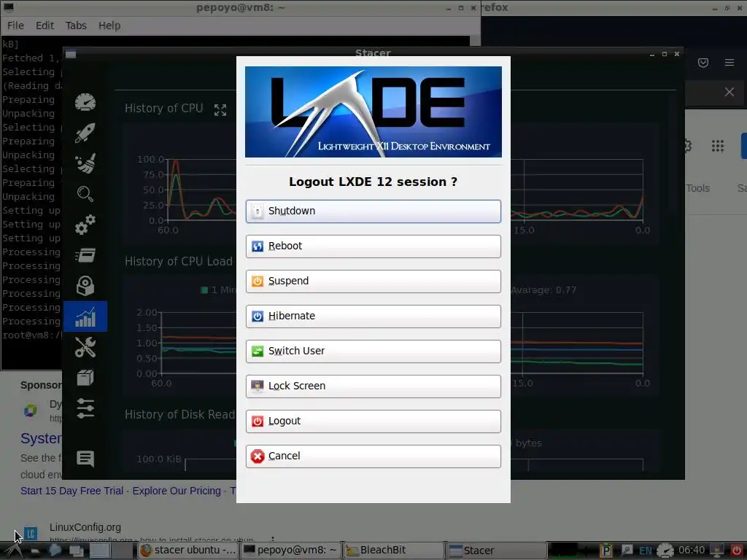The width and height of the screenshot is (747, 560).
Task: Open Stacer Feedback chat icon
Action: pyautogui.click(x=85, y=459)
